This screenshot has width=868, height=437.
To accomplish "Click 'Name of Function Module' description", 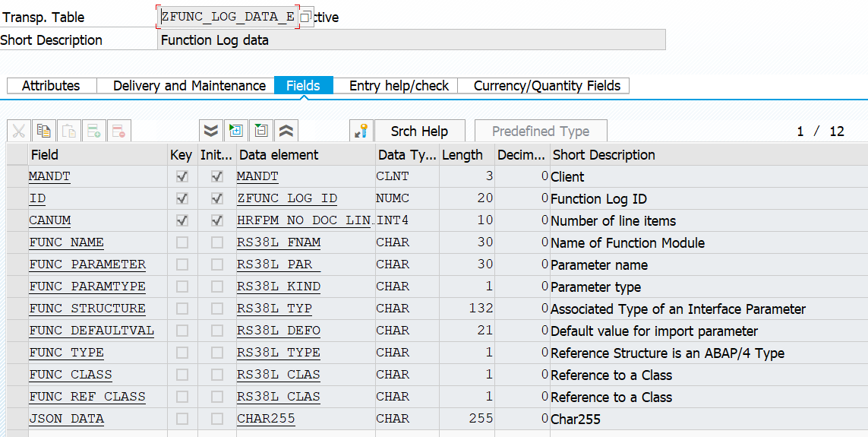I will (x=628, y=242).
